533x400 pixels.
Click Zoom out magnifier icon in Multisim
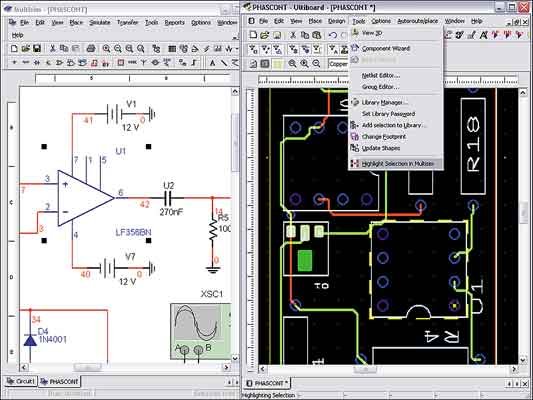click(118, 49)
